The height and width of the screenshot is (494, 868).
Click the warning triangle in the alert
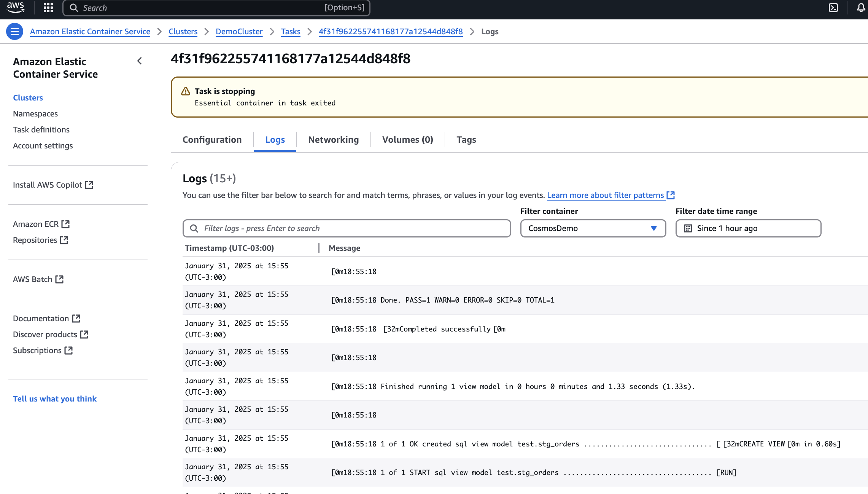click(186, 91)
